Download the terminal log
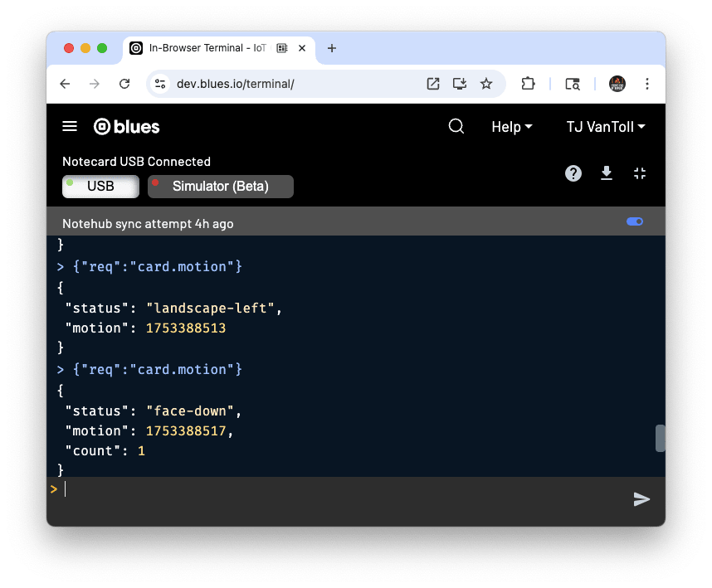712x588 pixels. click(607, 173)
